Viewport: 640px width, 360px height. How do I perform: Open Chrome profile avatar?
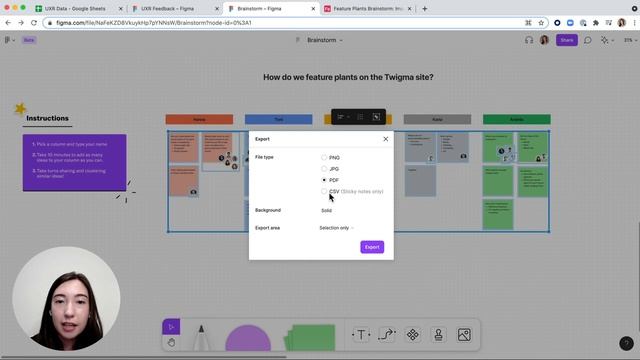(622, 23)
